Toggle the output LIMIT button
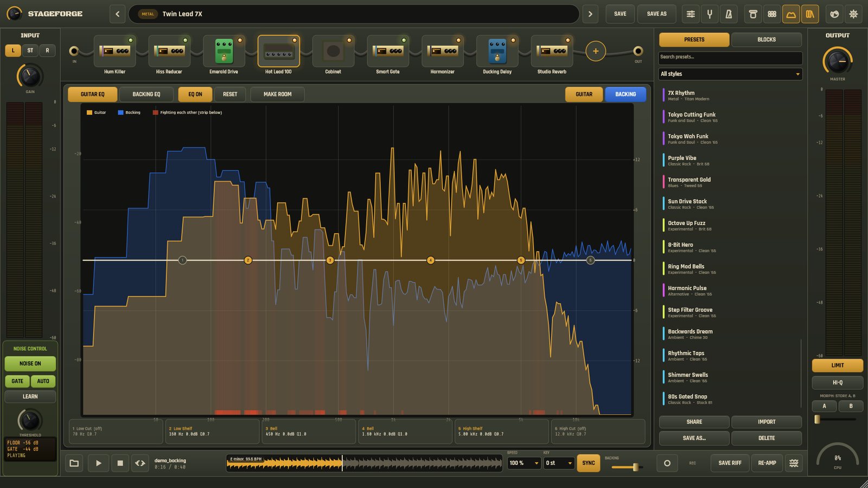Image resolution: width=868 pixels, height=488 pixels. click(x=838, y=365)
